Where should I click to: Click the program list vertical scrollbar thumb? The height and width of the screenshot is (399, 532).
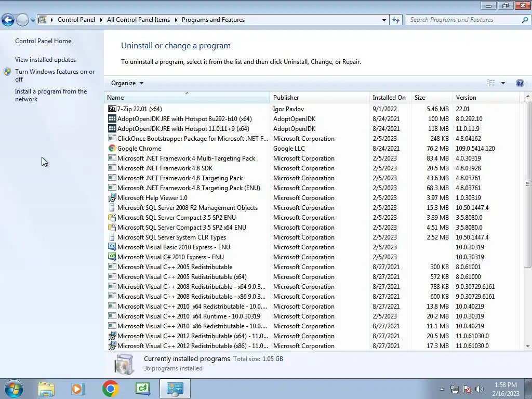click(x=527, y=184)
